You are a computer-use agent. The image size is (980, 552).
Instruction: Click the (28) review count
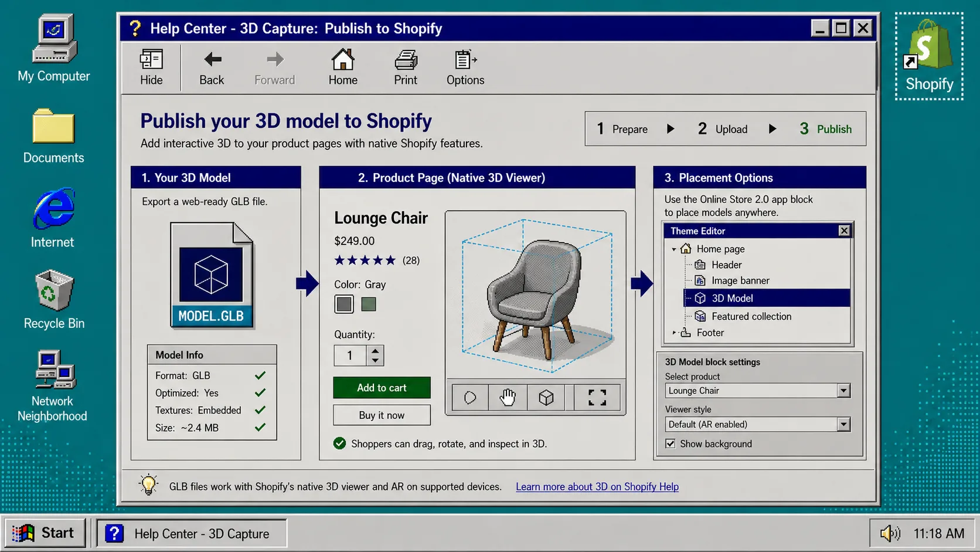411,260
